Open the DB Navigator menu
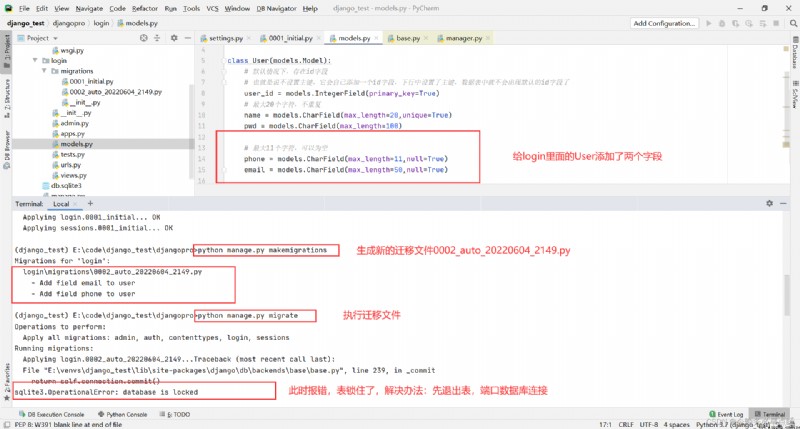This screenshot has height=429, width=800. 276,8
